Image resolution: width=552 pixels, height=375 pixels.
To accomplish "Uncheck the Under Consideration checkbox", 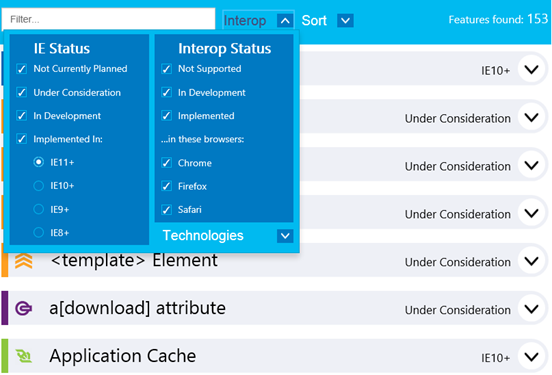I will 21,93.
